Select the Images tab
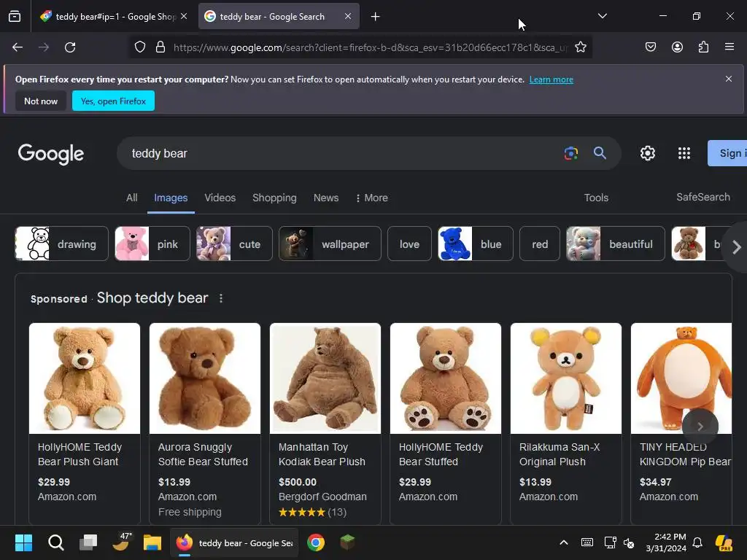Screen dimensions: 747x560 (171, 198)
